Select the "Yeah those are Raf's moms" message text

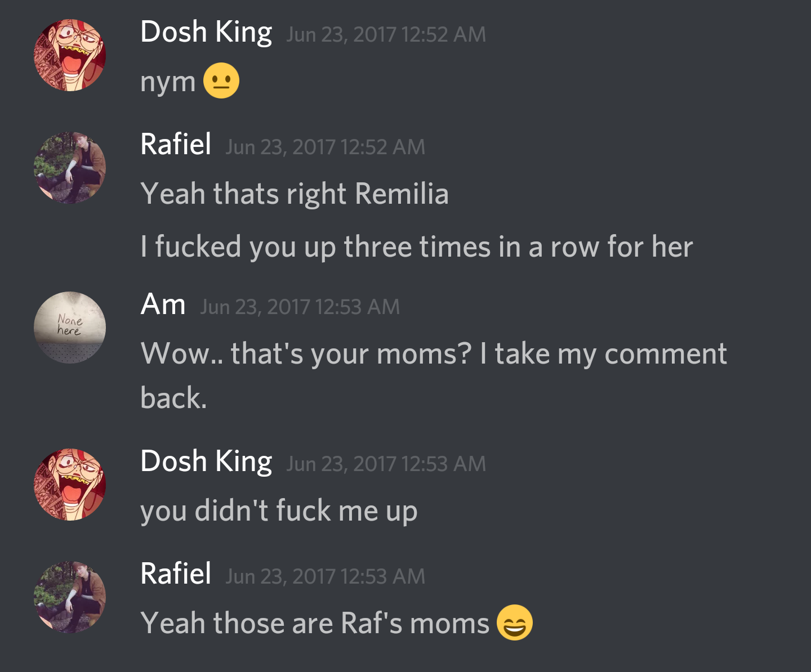pos(315,624)
